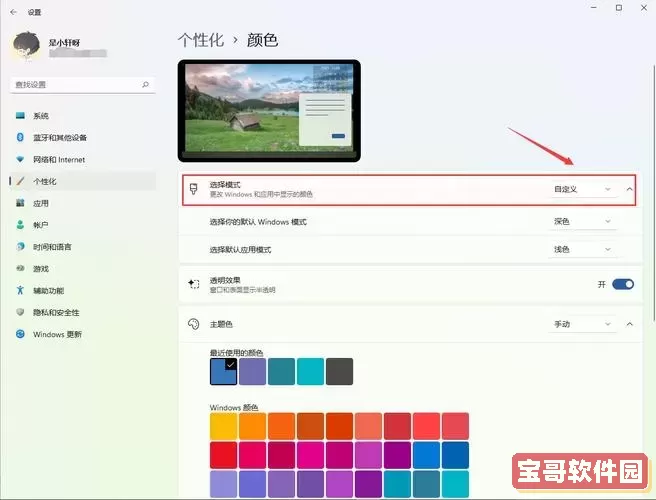The height and width of the screenshot is (500, 656).
Task: Click the search magnifier icon
Action: 145,85
